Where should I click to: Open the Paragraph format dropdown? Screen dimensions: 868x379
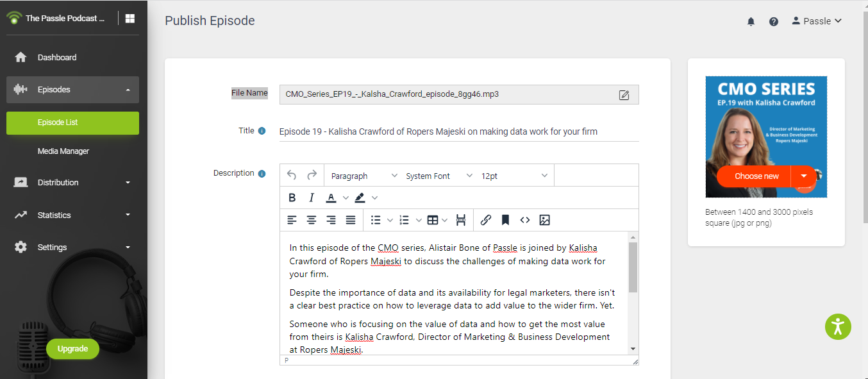coord(364,176)
